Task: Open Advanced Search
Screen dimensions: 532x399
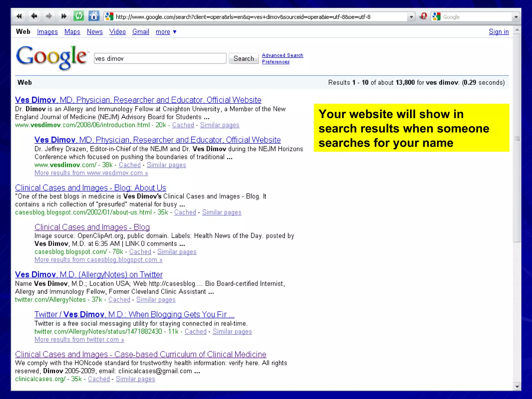Action: (x=282, y=55)
